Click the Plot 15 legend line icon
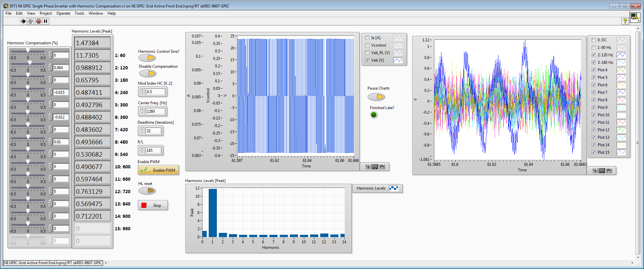644x269 pixels. (x=621, y=152)
